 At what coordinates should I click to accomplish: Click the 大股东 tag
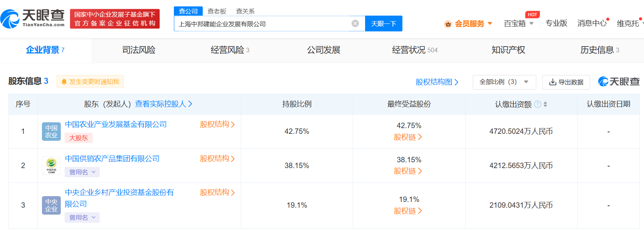pyautogui.click(x=78, y=138)
